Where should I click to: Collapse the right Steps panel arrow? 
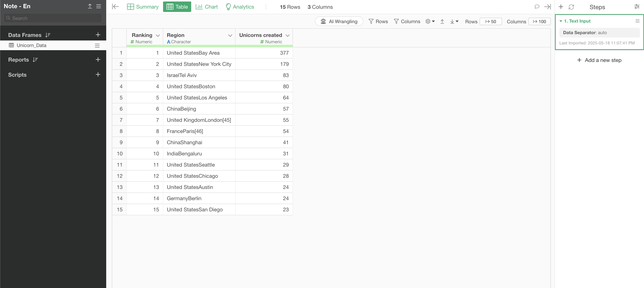547,7
